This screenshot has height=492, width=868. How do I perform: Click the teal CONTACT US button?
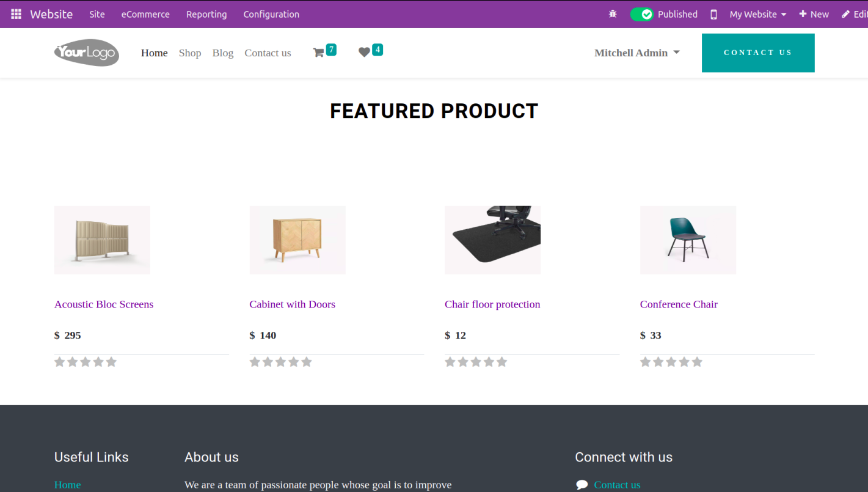758,53
